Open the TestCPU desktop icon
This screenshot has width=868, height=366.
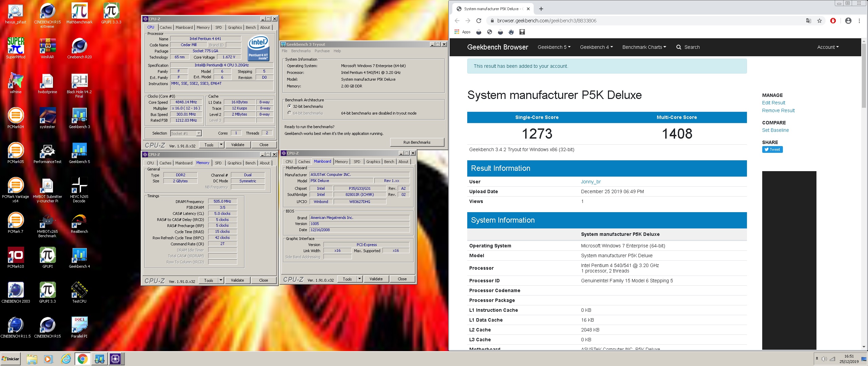[79, 292]
